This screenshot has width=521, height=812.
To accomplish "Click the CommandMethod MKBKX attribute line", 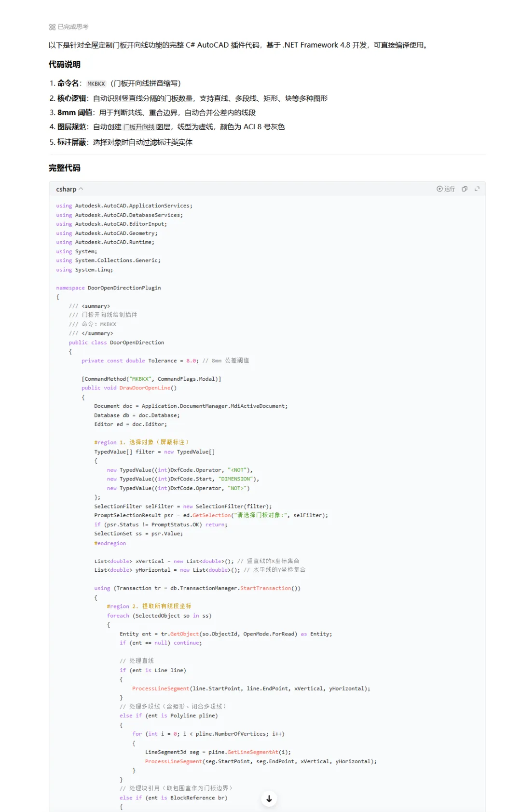I will [x=151, y=379].
